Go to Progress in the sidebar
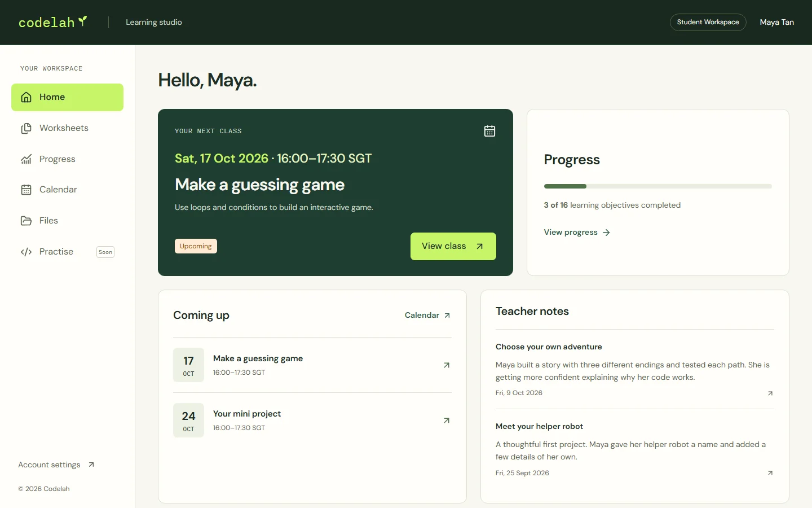The width and height of the screenshot is (812, 508). click(67, 159)
